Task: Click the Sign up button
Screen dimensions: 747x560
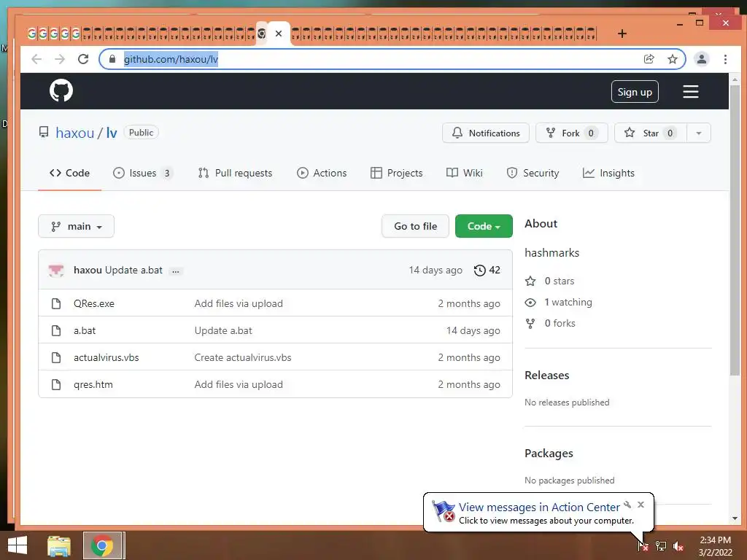Action: [x=635, y=92]
